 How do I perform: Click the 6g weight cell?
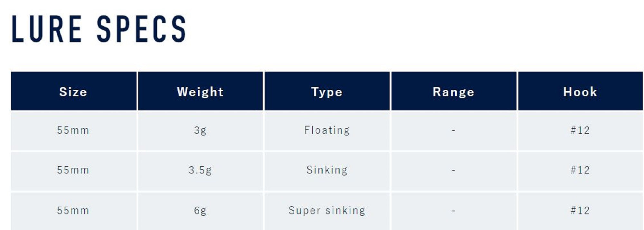pyautogui.click(x=200, y=211)
